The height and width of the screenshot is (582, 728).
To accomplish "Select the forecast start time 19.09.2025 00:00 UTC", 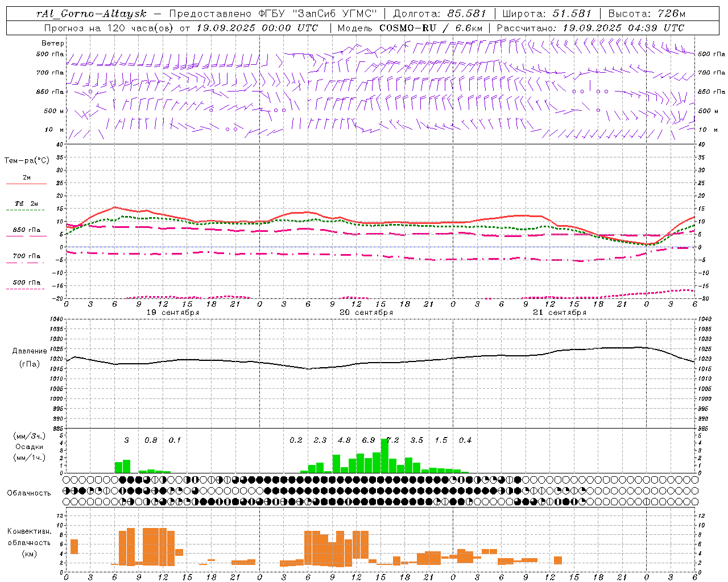I will pyautogui.click(x=258, y=27).
